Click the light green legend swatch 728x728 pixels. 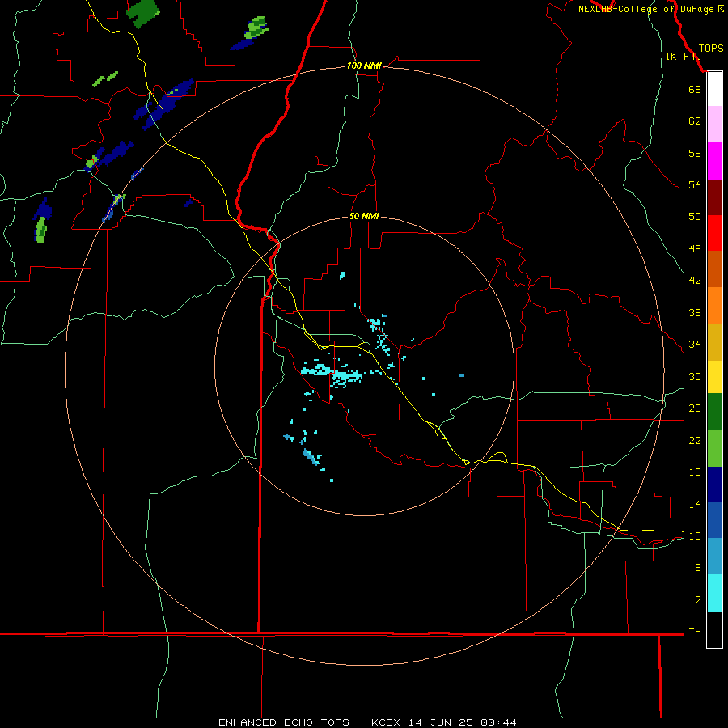pyautogui.click(x=714, y=448)
